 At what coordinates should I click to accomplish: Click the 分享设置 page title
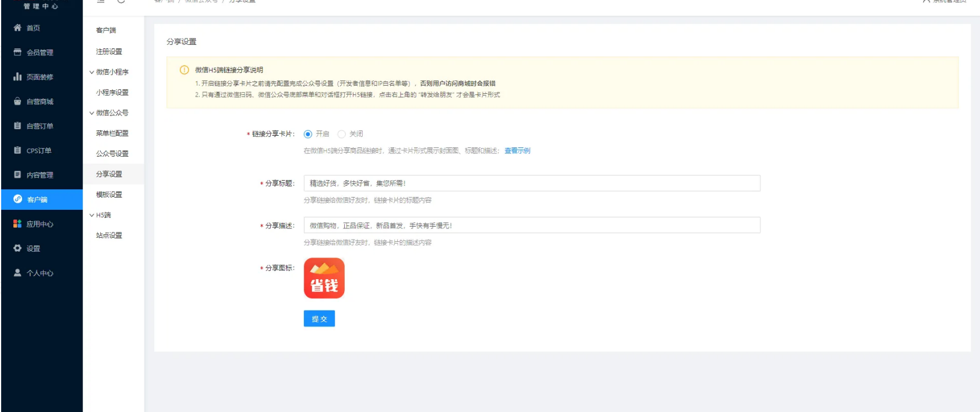[x=182, y=41]
